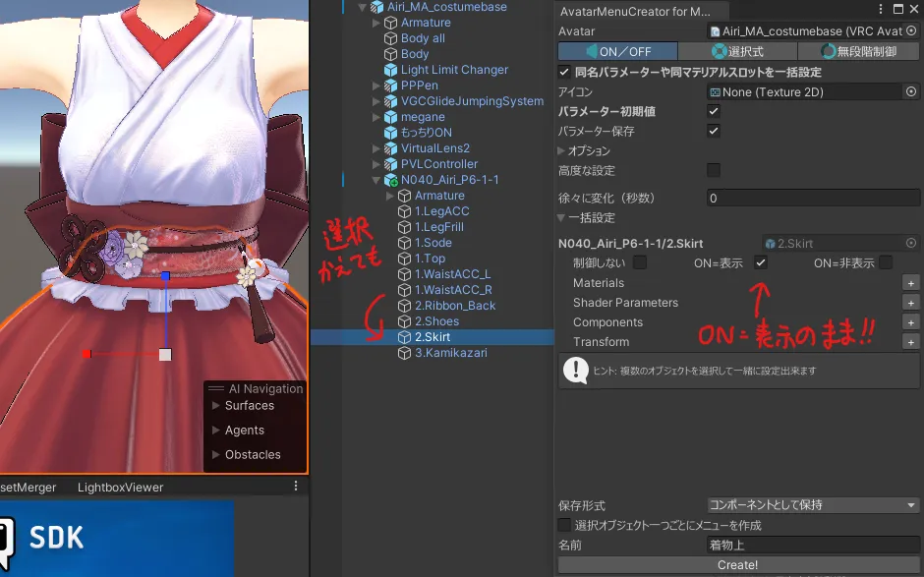This screenshot has width=924, height=577.
Task: Enable the 制御しない checkbox
Action: (x=640, y=262)
